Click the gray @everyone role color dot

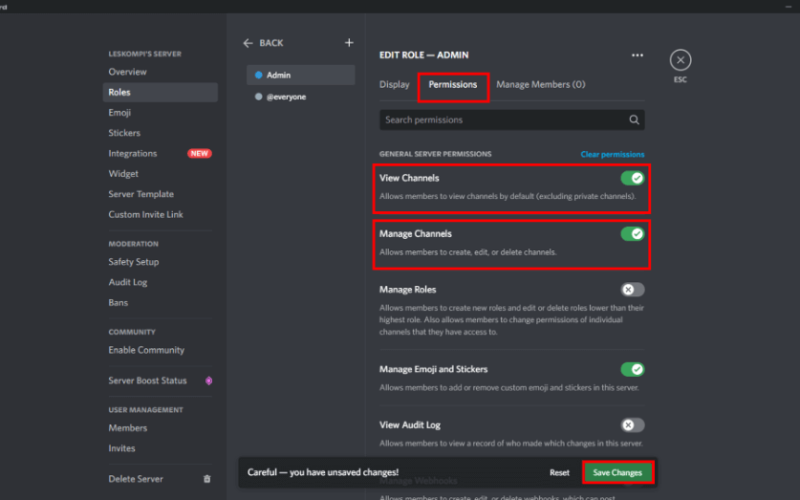click(259, 97)
